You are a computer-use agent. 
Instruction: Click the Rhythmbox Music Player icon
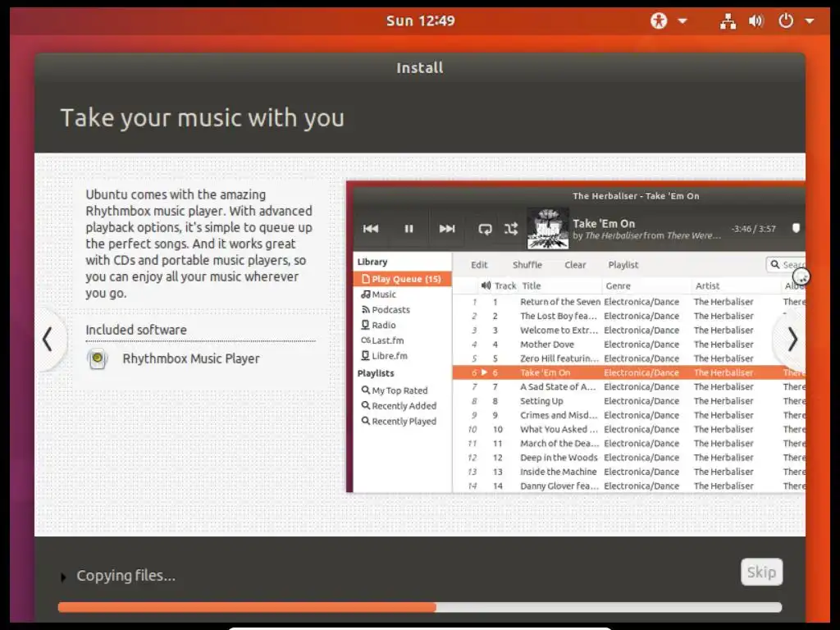[x=98, y=358]
